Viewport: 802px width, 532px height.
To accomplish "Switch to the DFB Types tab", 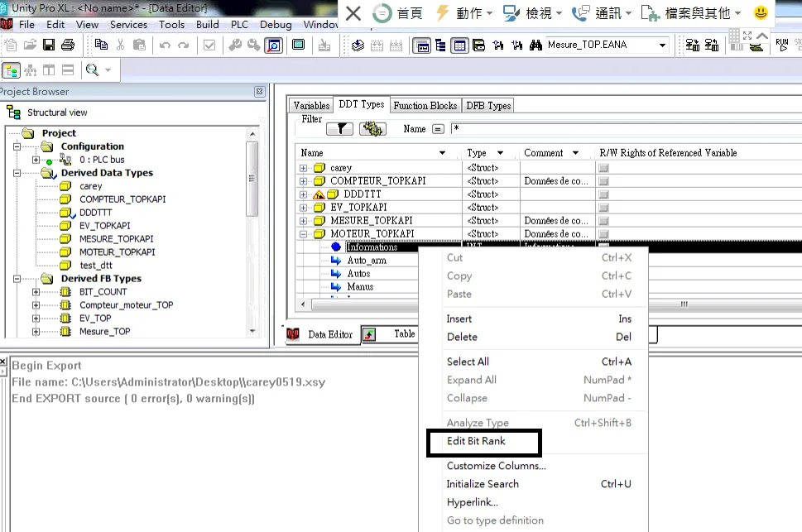I will point(488,105).
